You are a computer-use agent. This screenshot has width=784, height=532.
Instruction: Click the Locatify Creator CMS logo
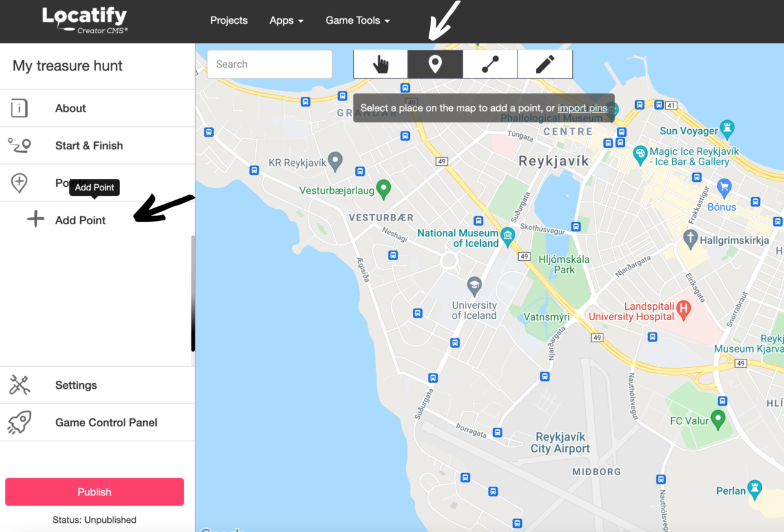coord(85,20)
